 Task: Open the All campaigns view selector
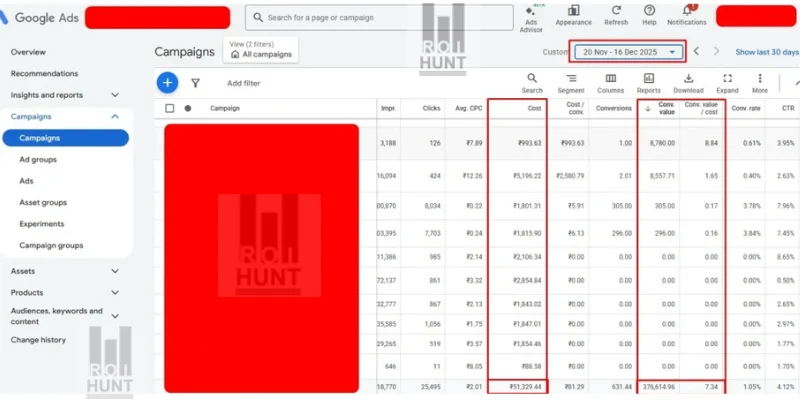coord(261,50)
